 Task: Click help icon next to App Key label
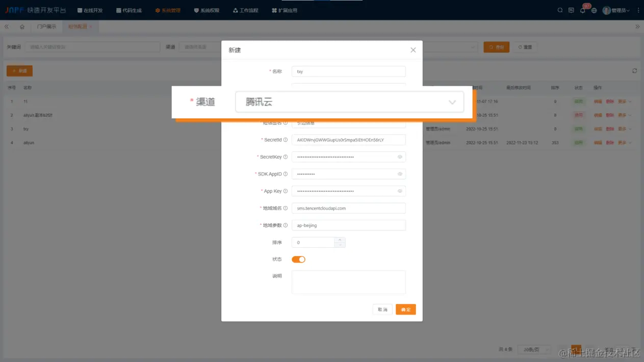point(286,191)
